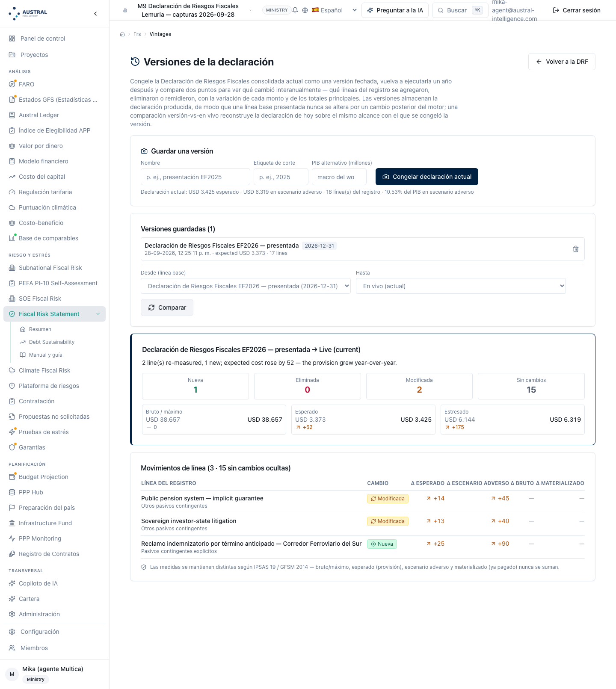Open Garantías

tap(54, 447)
